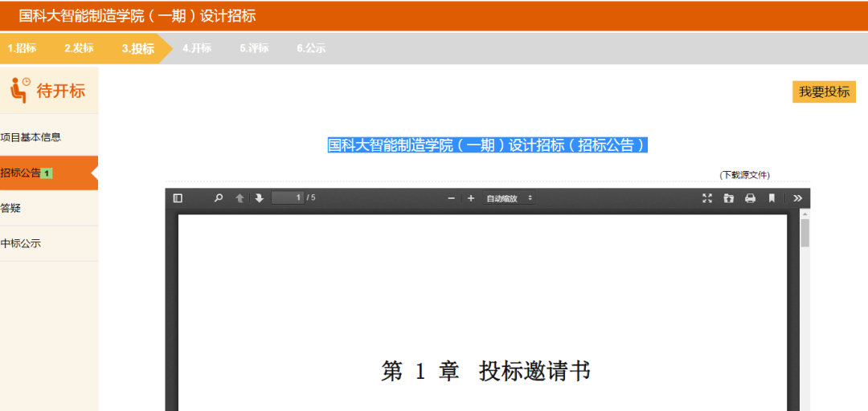Viewport: 868px width, 411px height.
Task: Go to previous PDF page
Action: click(240, 198)
